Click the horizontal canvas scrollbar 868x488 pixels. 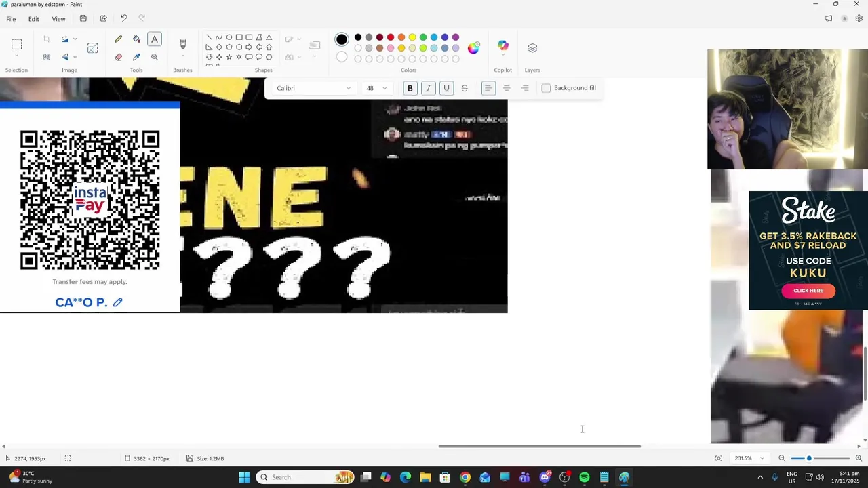539,446
